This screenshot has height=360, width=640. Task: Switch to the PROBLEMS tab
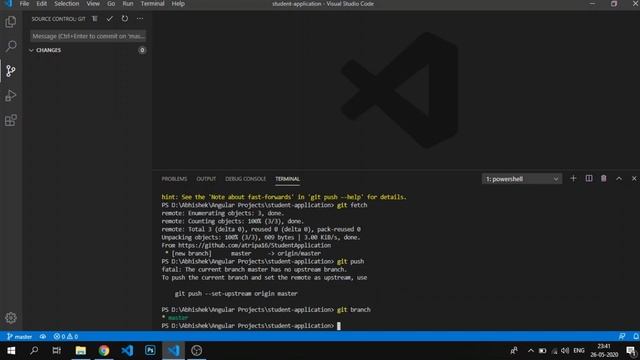coord(174,179)
